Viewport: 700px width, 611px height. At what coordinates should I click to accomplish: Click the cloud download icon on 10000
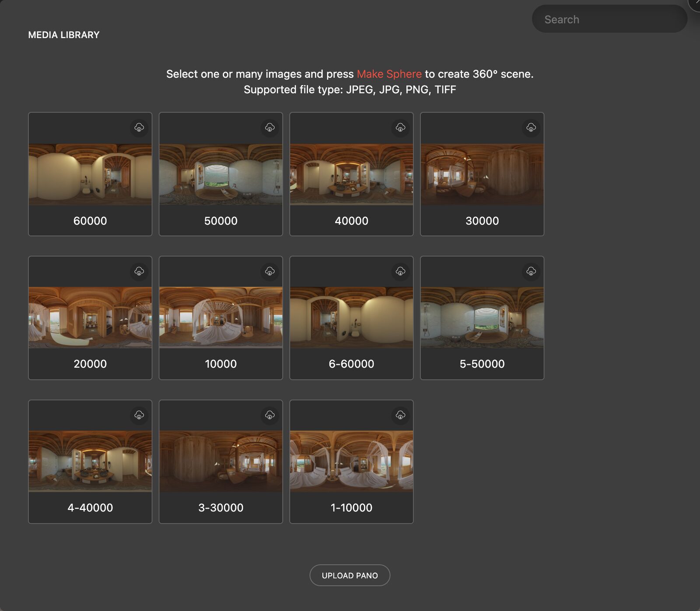point(270,272)
